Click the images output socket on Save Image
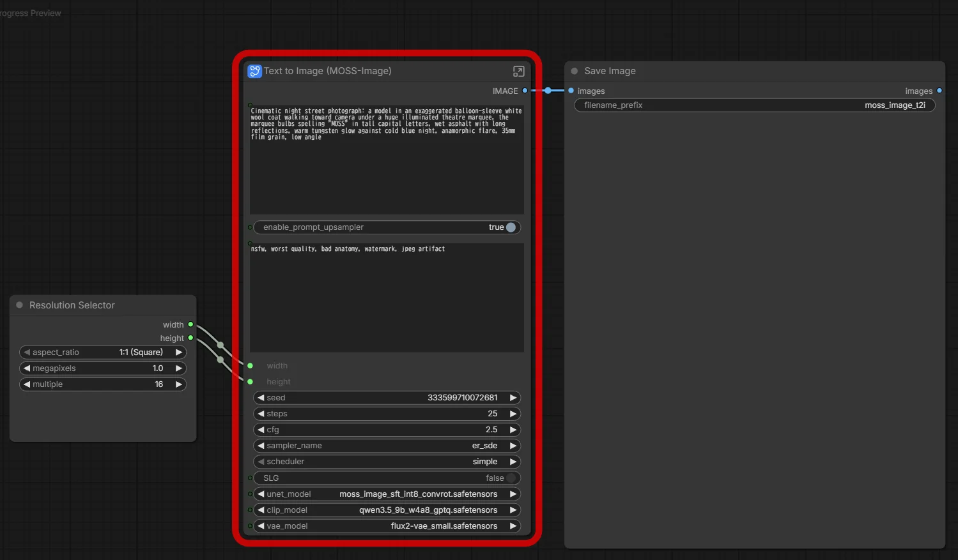958x560 pixels. [x=939, y=91]
